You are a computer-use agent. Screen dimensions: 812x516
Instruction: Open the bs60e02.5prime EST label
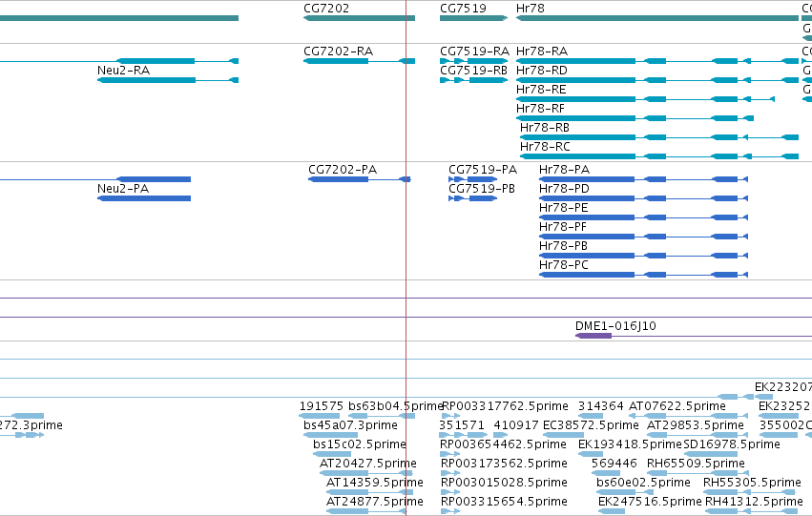tap(643, 483)
